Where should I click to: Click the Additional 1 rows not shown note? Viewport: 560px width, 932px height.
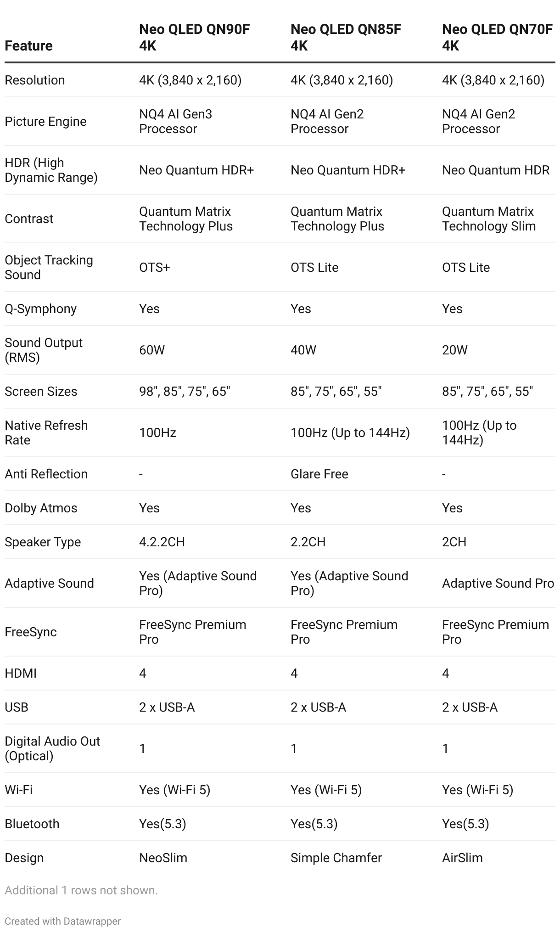pyautogui.click(x=81, y=890)
